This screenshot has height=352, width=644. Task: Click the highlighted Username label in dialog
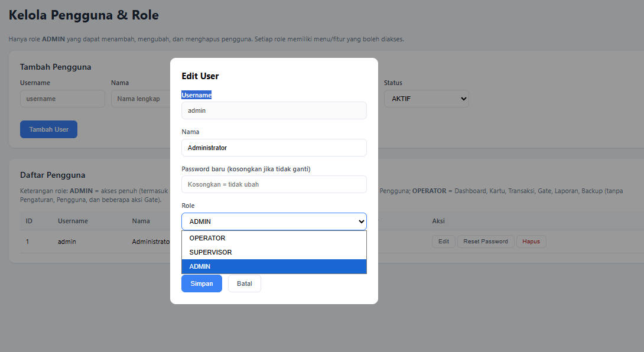pos(196,95)
